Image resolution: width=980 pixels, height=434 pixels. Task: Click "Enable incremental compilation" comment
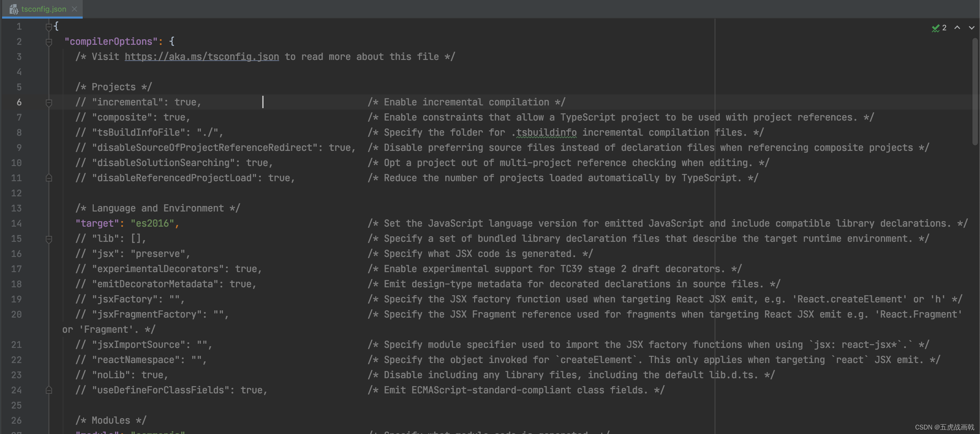pyautogui.click(x=467, y=102)
